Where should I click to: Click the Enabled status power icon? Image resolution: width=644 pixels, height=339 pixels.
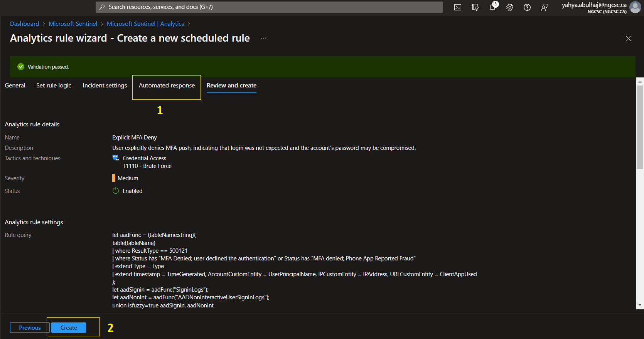(x=116, y=191)
